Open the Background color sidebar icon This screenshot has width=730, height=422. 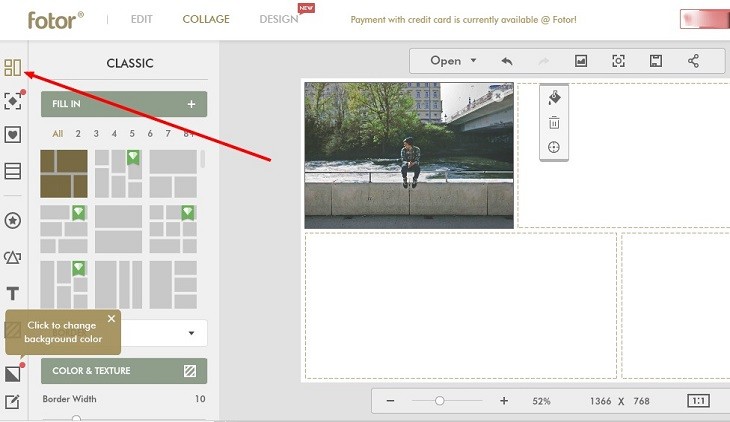click(x=13, y=373)
